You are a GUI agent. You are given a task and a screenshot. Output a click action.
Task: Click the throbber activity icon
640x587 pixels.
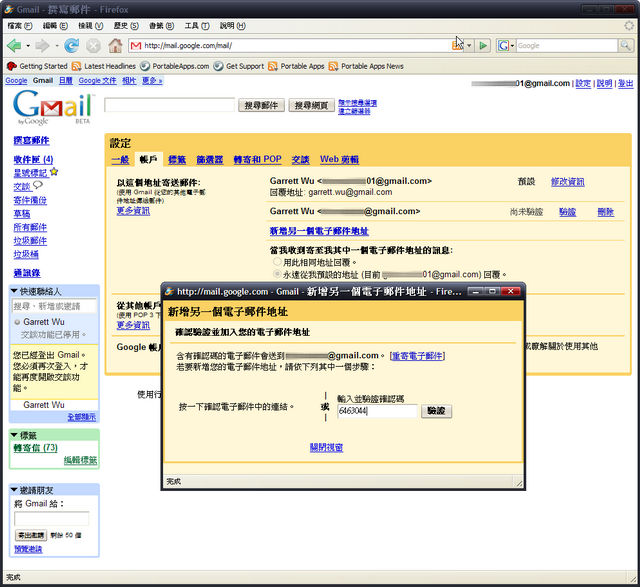(629, 26)
